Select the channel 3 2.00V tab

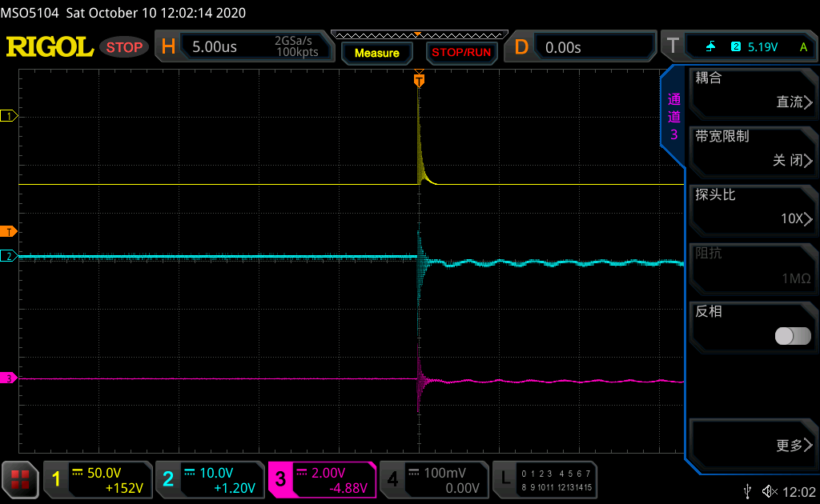tap(322, 479)
